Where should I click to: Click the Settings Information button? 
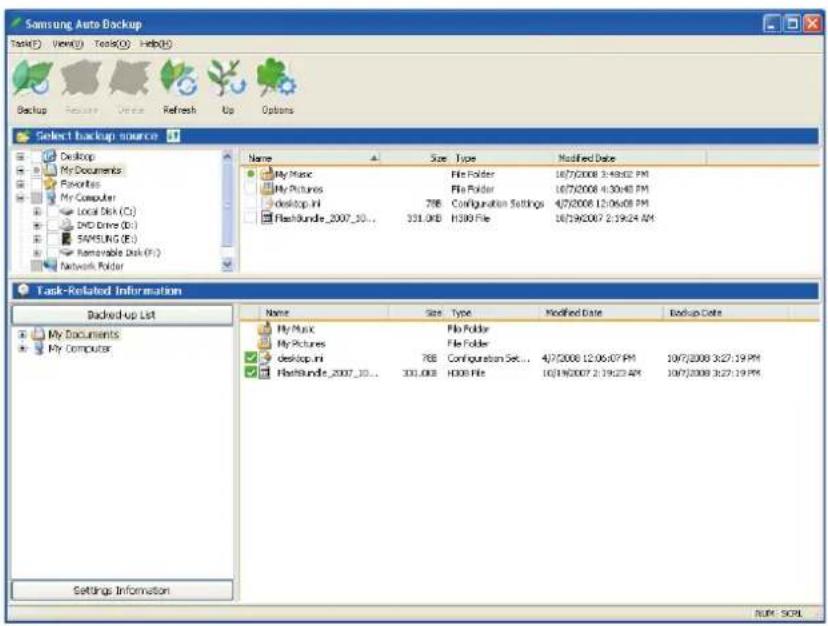pyautogui.click(x=122, y=590)
